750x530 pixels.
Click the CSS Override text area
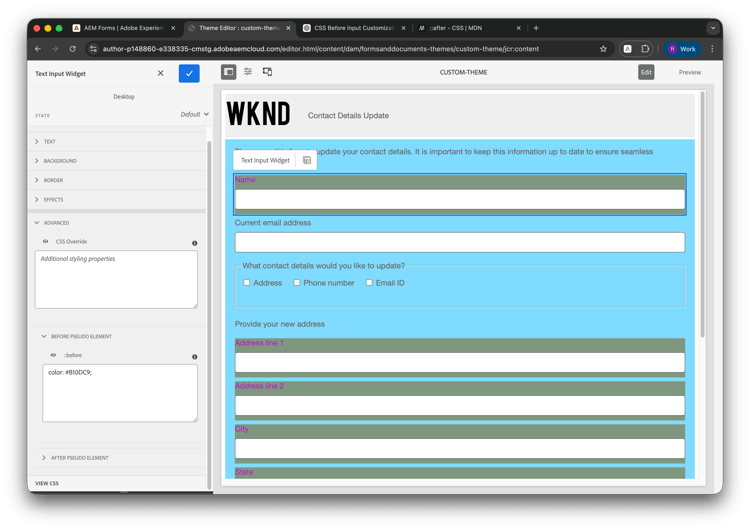(116, 279)
